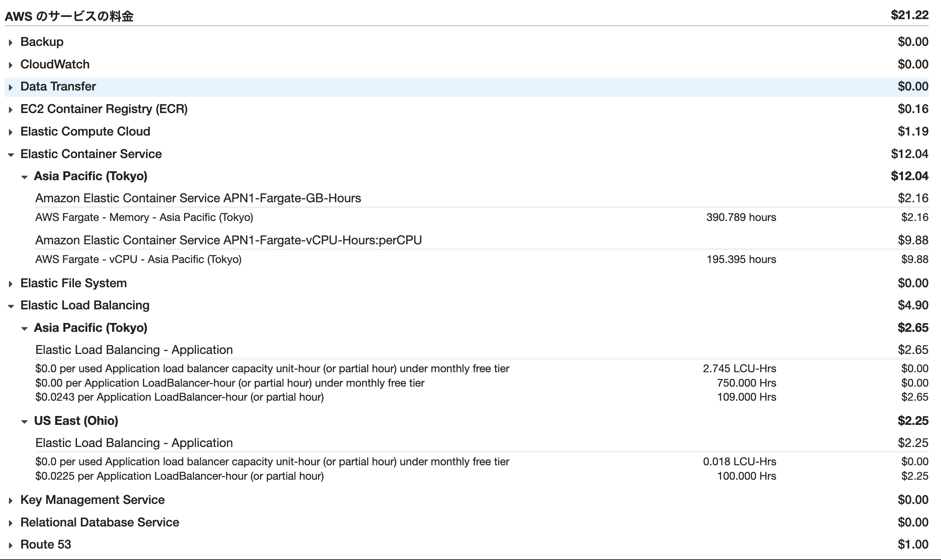This screenshot has width=941, height=560.
Task: Expand the Data Transfer section
Action: point(11,87)
